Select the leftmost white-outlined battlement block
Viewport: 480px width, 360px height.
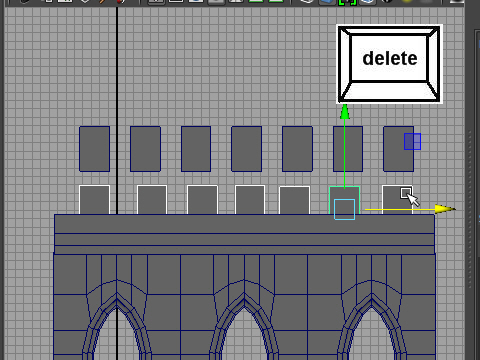[94, 200]
